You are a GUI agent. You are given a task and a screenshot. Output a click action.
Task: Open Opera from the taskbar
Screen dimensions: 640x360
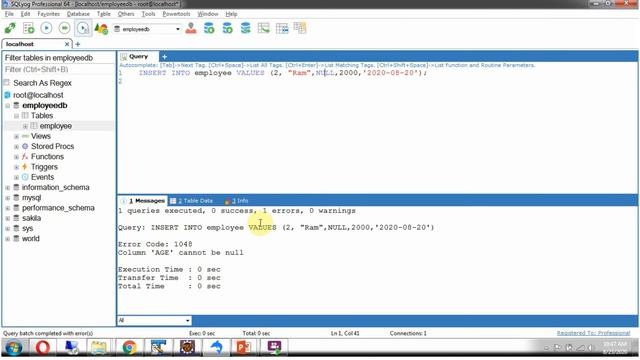[x=42, y=348]
